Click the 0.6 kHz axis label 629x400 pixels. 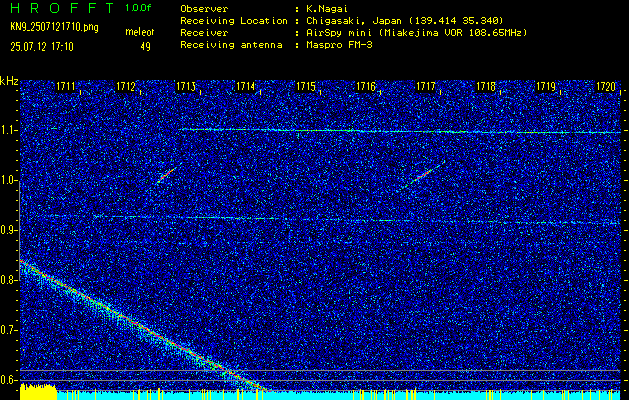point(9,380)
